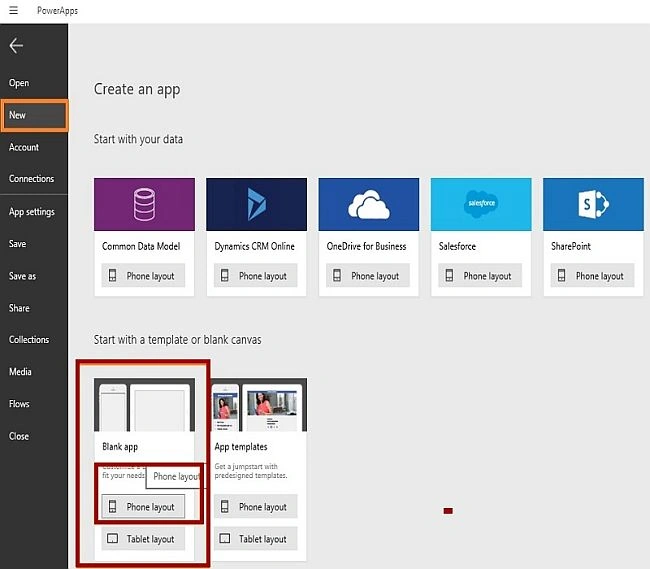
Task: Choose Save as in sidebar
Action: coord(22,276)
